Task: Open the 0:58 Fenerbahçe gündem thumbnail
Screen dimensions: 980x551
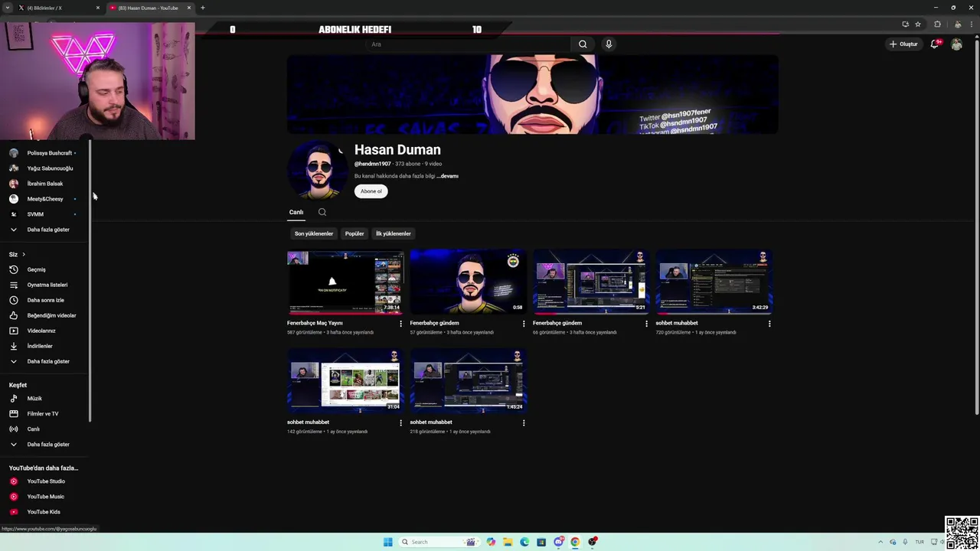Action: tap(469, 282)
